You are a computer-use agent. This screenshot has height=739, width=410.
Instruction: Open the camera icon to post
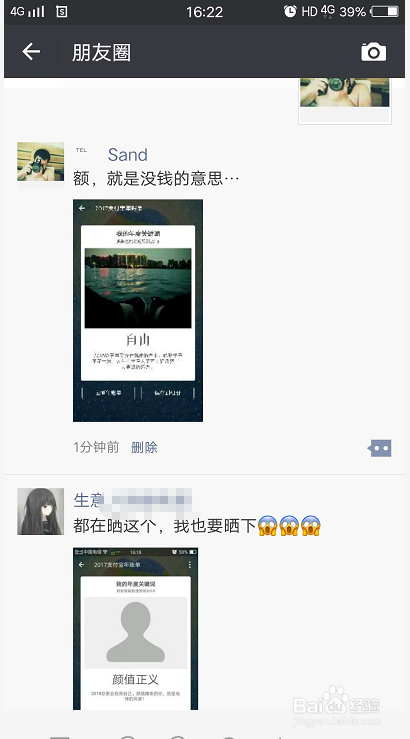374,52
